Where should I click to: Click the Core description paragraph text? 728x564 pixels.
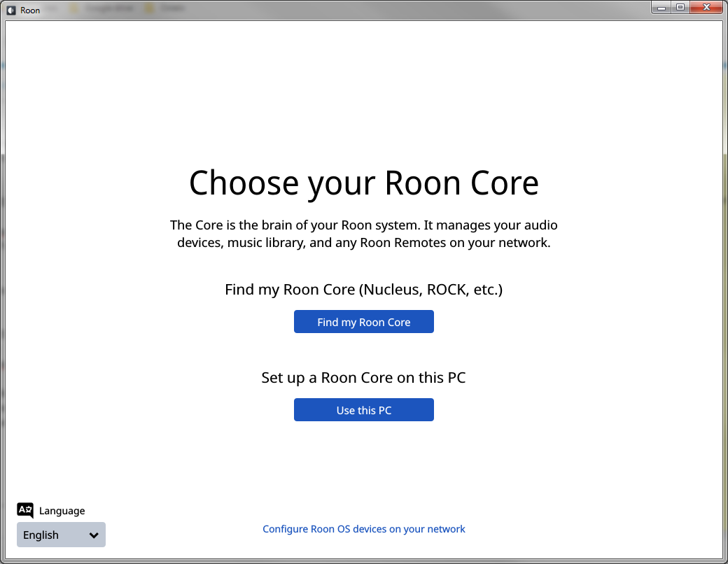pyautogui.click(x=363, y=234)
